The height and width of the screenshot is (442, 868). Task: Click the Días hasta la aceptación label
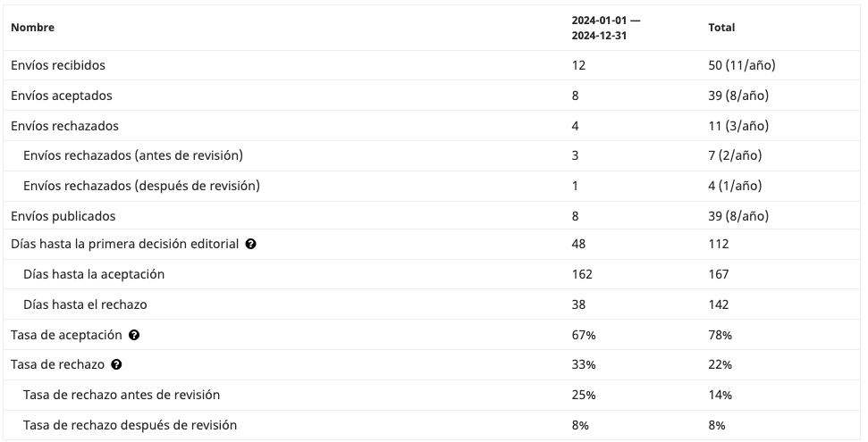coord(94,274)
